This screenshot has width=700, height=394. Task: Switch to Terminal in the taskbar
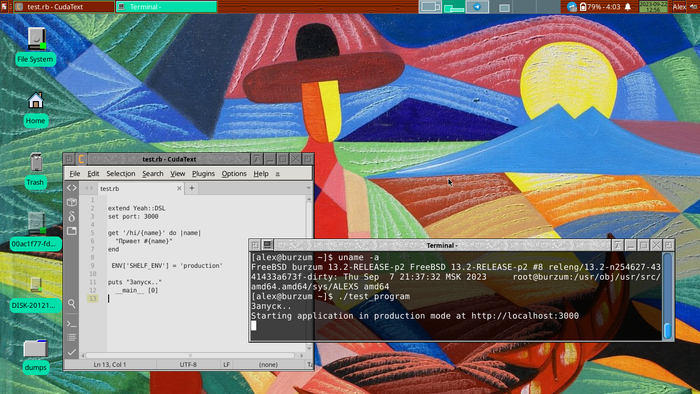point(166,7)
